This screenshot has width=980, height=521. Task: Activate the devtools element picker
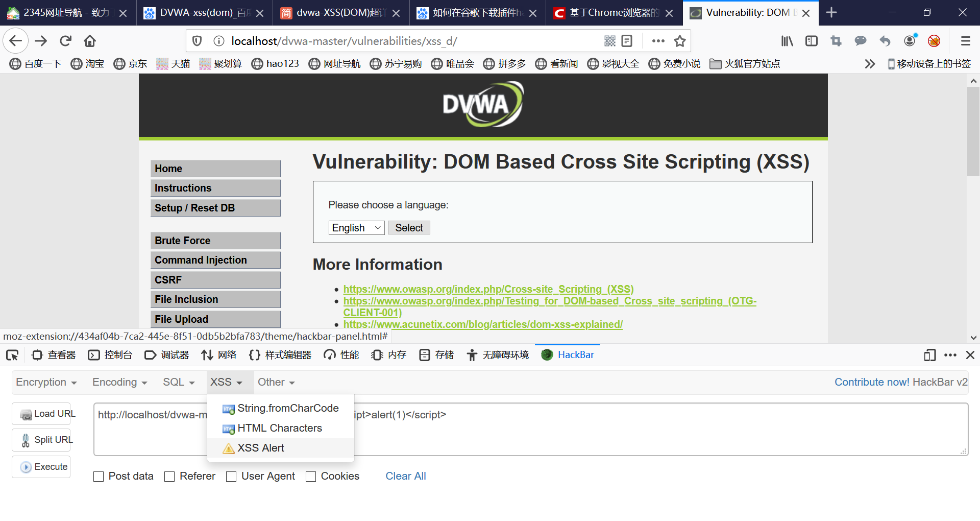[x=12, y=355]
